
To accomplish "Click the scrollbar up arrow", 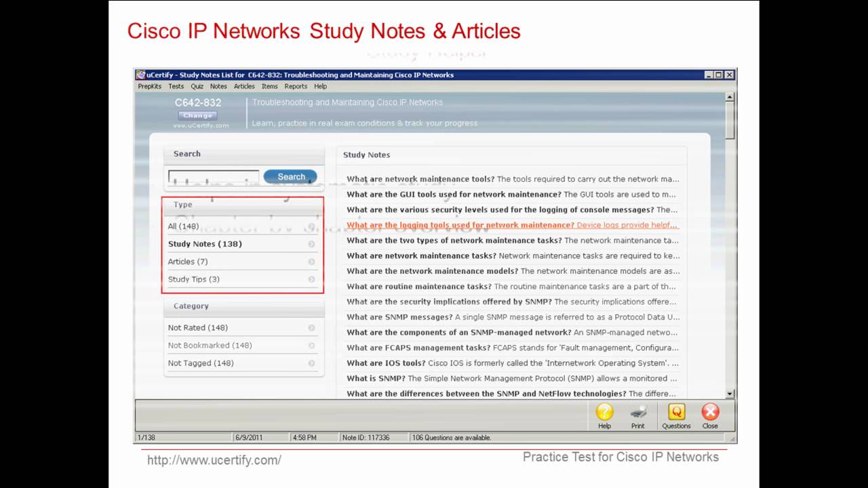I will coord(730,97).
